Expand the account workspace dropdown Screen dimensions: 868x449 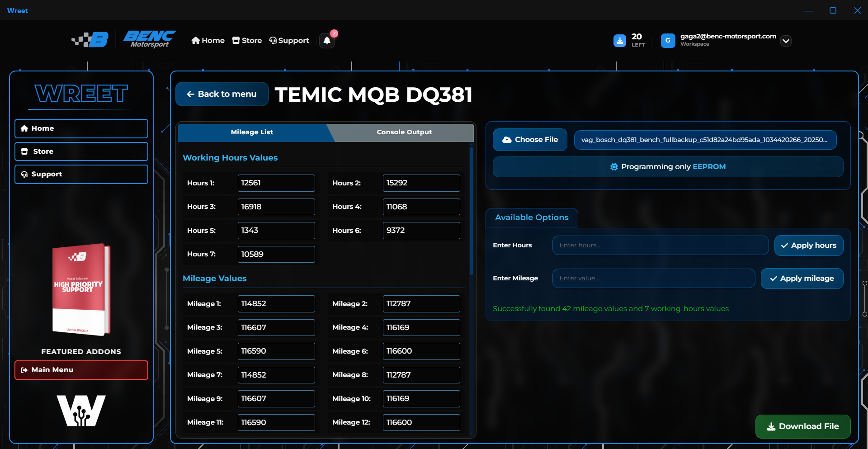786,41
